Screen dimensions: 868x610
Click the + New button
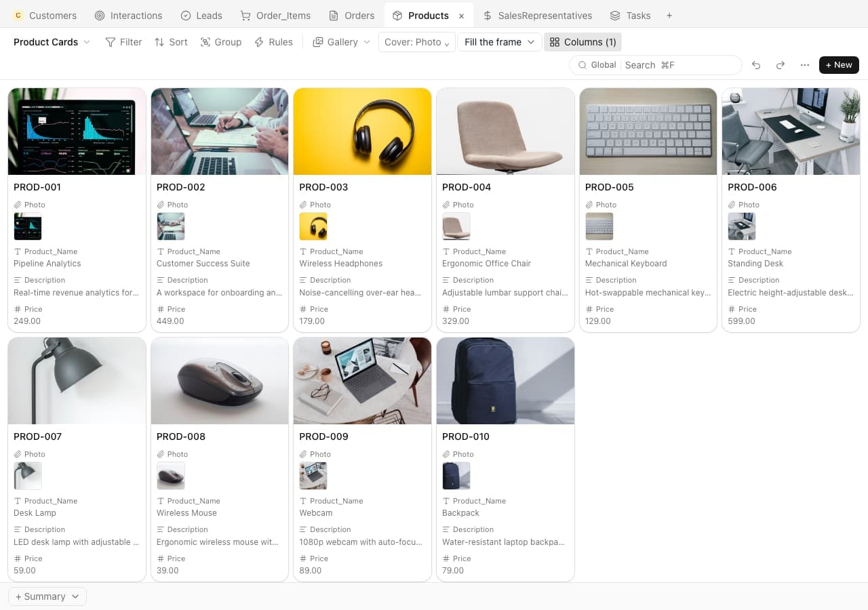839,65
